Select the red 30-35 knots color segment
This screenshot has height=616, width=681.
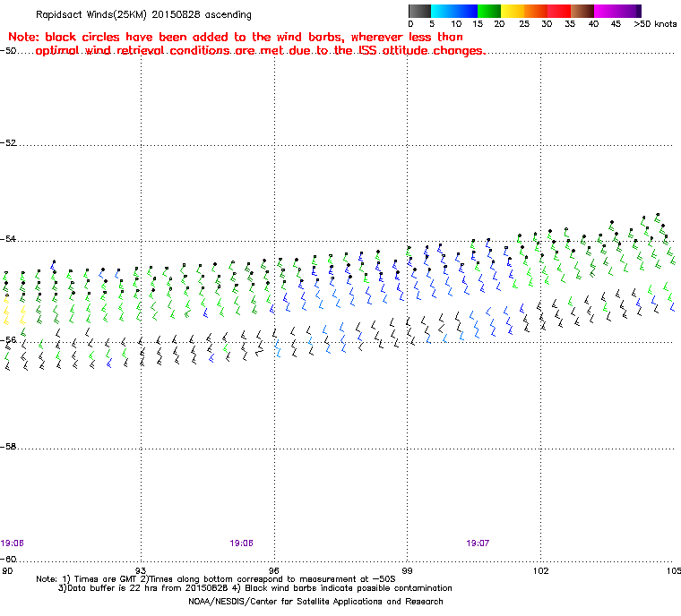point(559,11)
